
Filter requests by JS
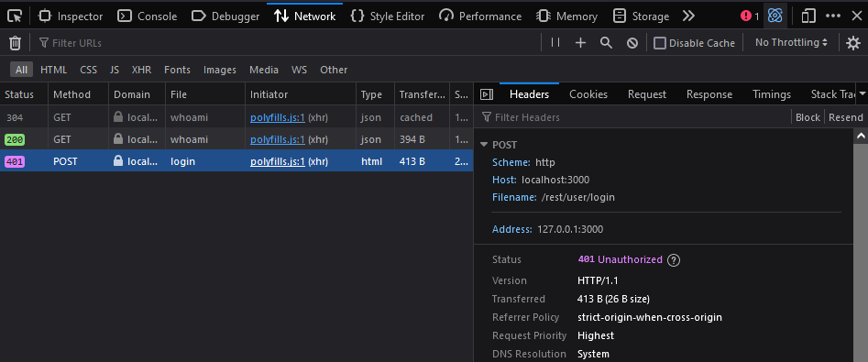[x=115, y=70]
